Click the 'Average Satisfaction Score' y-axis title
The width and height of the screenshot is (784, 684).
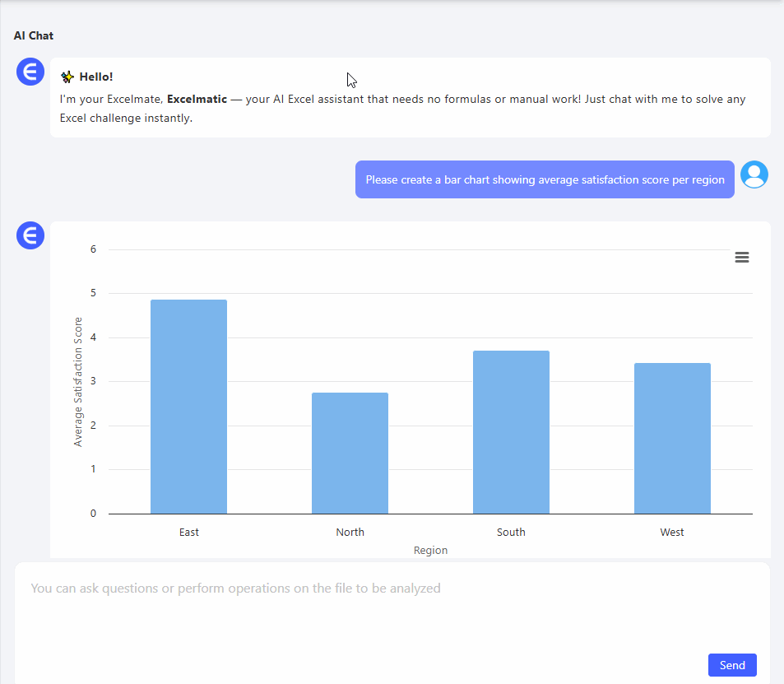[79, 382]
